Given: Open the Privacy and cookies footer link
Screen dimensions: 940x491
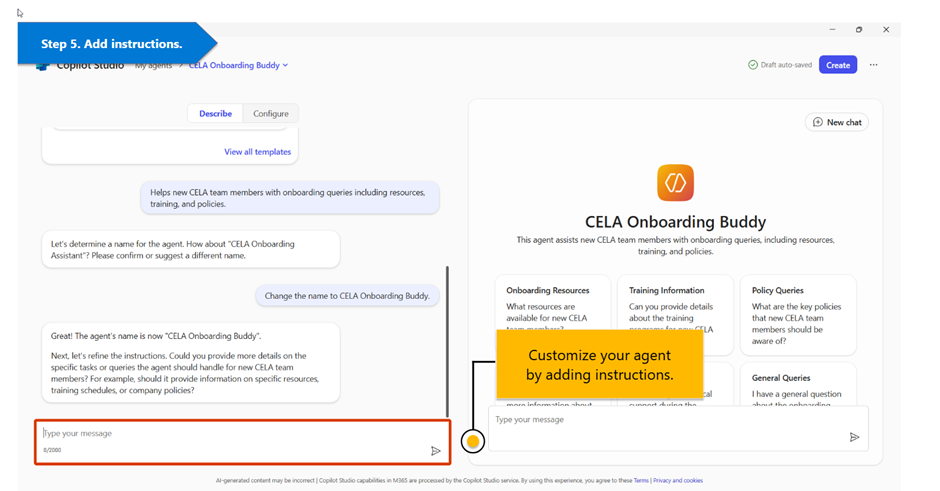Looking at the screenshot, I should pyautogui.click(x=678, y=480).
